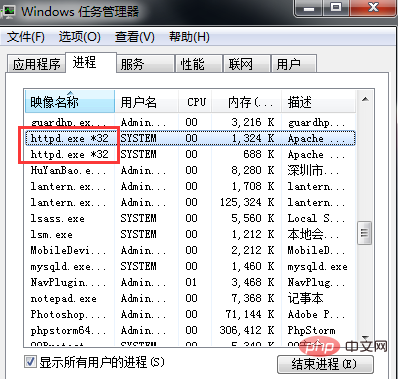Toggle 显示所有用户的进程 checkbox

[x=30, y=362]
